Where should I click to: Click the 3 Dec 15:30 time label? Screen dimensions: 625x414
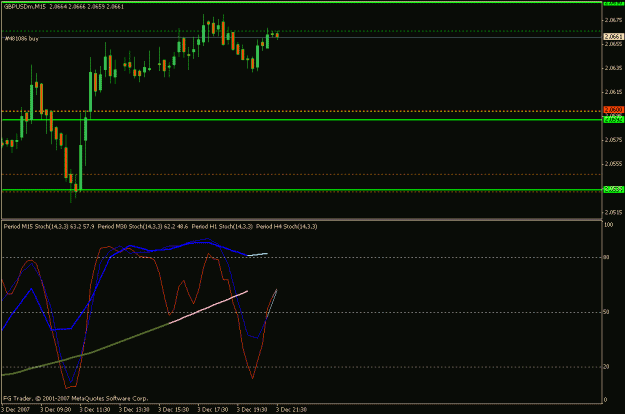(173, 409)
